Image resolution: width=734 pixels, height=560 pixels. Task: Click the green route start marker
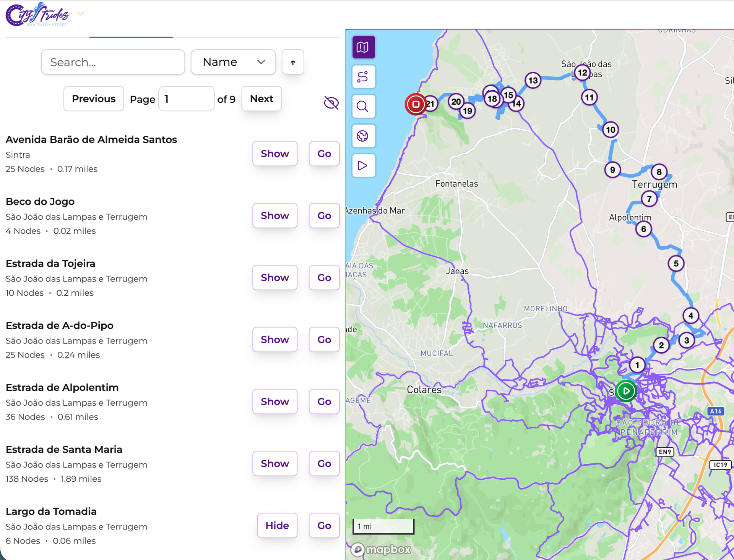626,391
